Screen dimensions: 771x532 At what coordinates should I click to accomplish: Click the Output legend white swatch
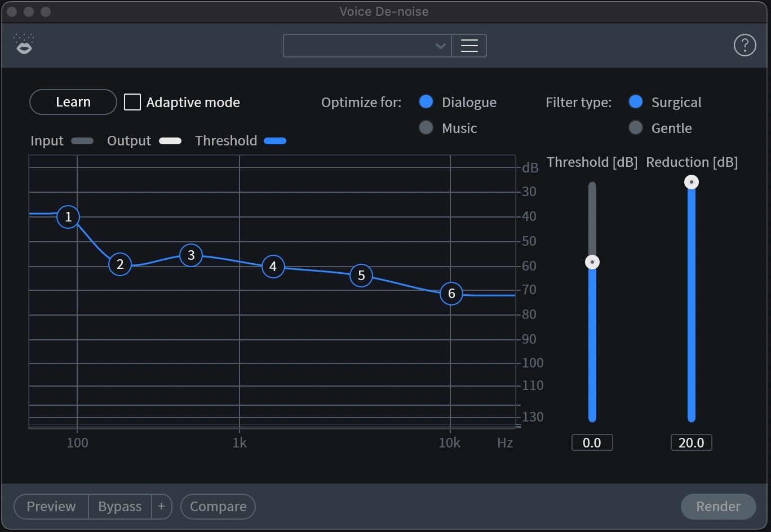(x=170, y=141)
